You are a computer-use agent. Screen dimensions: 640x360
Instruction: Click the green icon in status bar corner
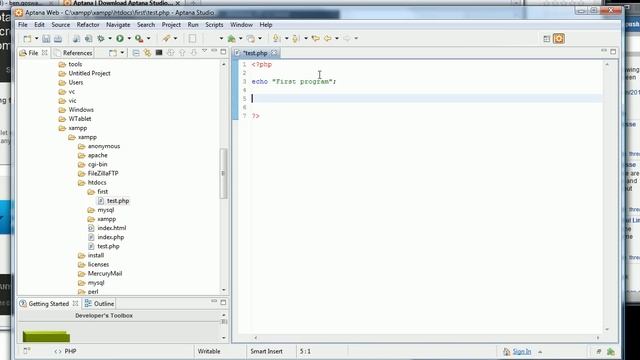(611, 351)
